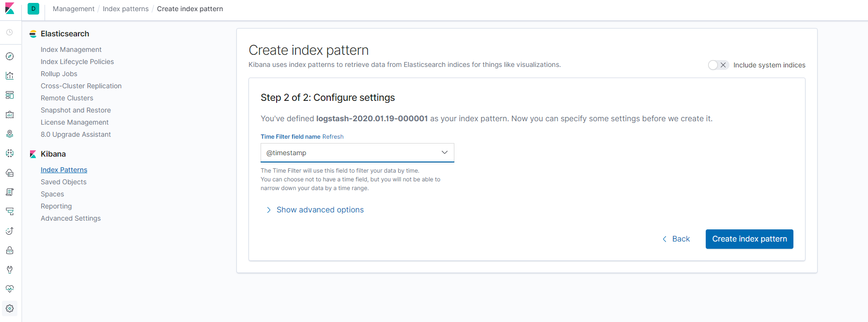Image resolution: width=868 pixels, height=322 pixels.
Task: Click the Management gear icon
Action: click(10, 308)
